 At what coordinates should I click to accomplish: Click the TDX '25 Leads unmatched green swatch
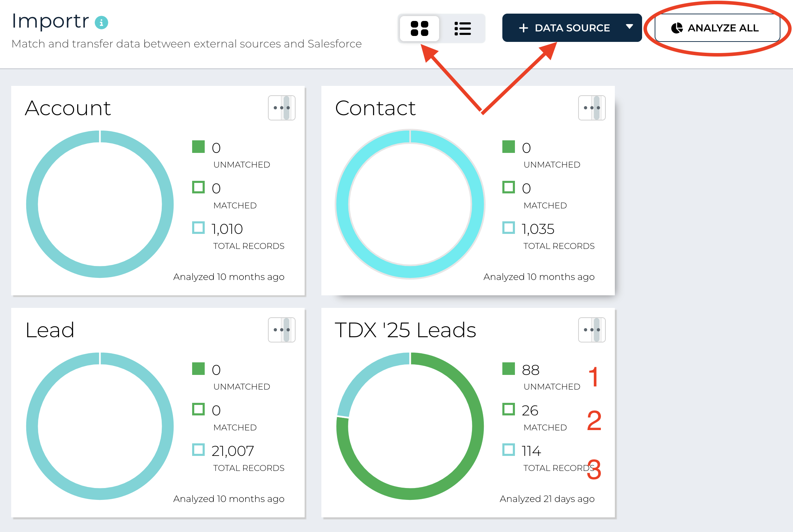[x=508, y=369]
